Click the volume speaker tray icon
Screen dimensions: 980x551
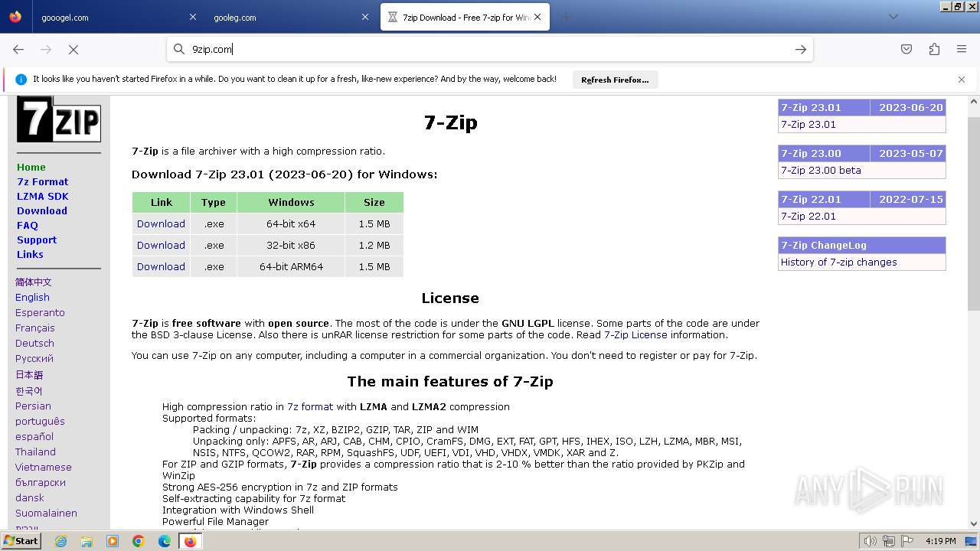point(870,541)
